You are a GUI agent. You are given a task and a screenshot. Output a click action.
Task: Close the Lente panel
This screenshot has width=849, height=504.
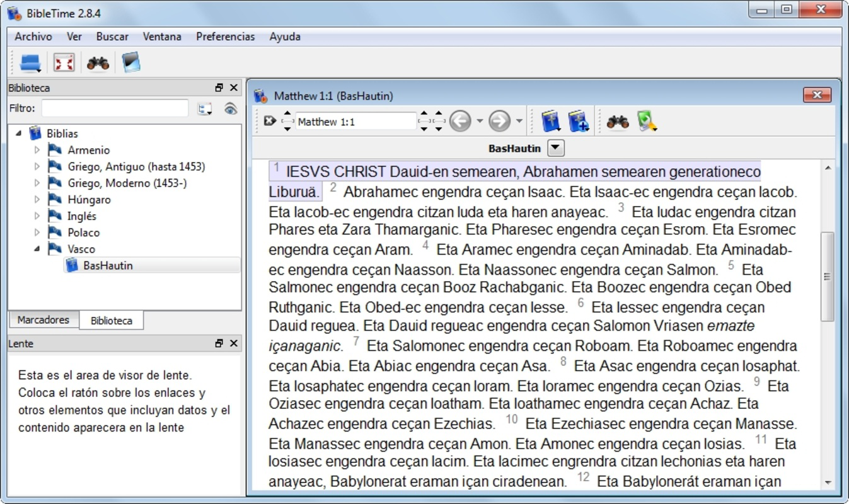pyautogui.click(x=234, y=343)
